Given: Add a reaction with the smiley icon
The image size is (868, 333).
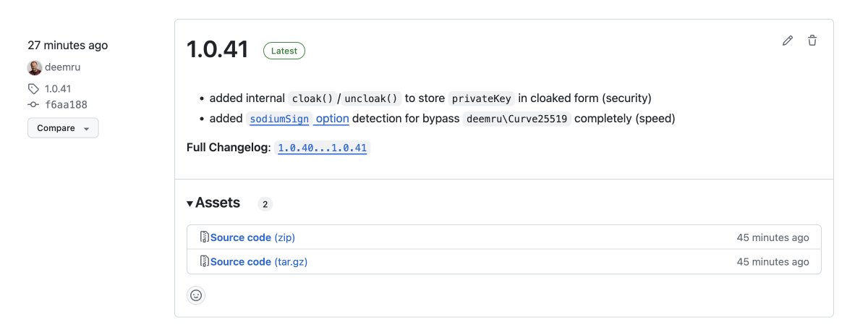Looking at the screenshot, I should pos(196,295).
